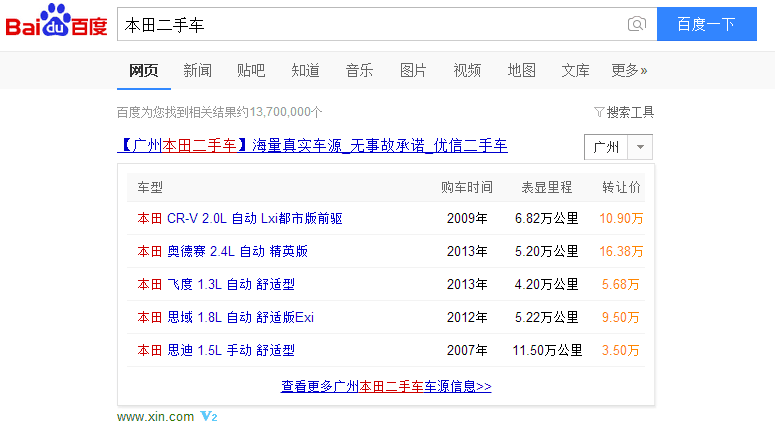Select the 音乐 tab
This screenshot has height=434, width=775.
359,70
